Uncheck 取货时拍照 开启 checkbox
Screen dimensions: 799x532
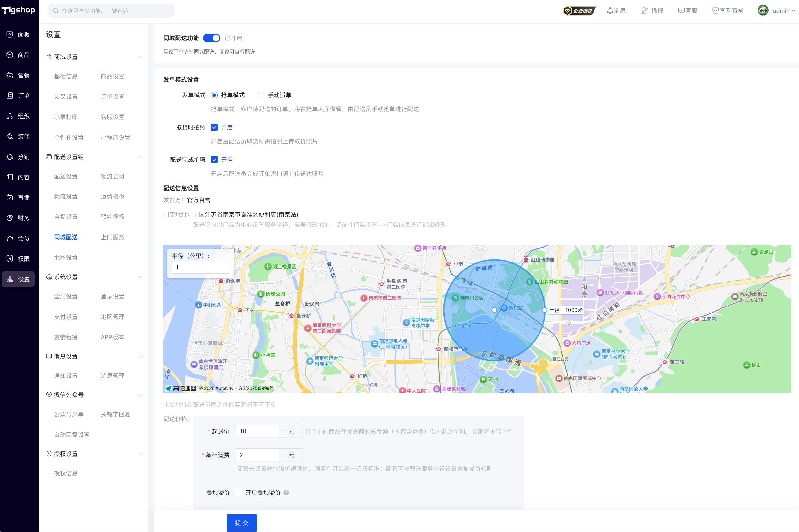[214, 127]
